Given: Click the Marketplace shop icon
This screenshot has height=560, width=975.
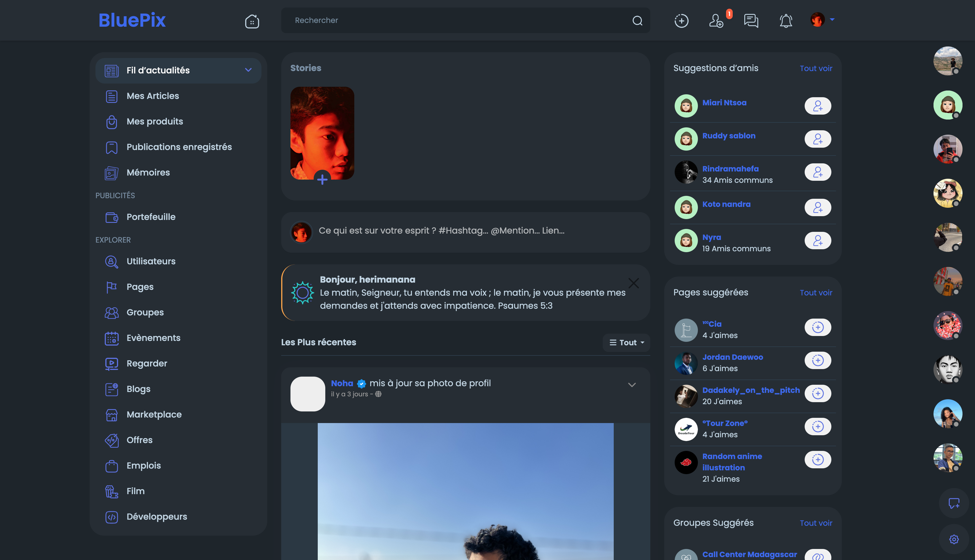Looking at the screenshot, I should click(111, 415).
